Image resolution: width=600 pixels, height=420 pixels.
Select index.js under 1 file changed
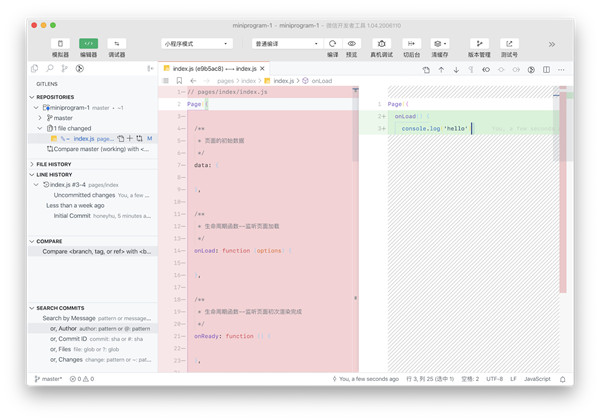84,139
